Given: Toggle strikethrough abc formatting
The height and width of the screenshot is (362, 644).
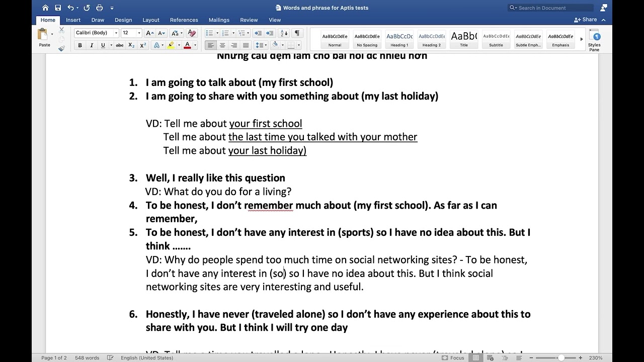Looking at the screenshot, I should pyautogui.click(x=120, y=45).
